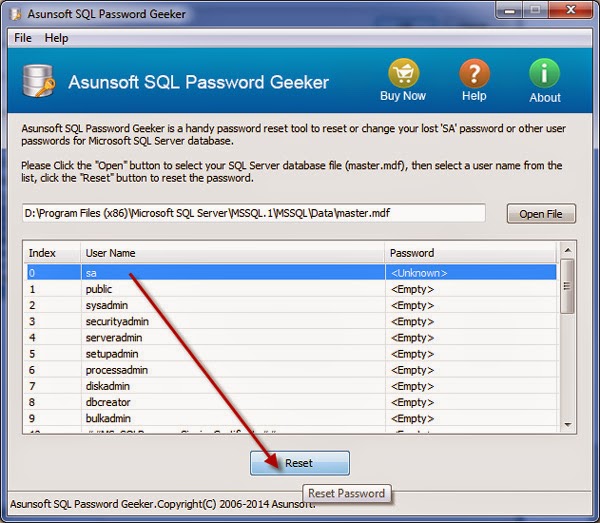
Task: Select the securityadmin user row
Action: click(291, 321)
